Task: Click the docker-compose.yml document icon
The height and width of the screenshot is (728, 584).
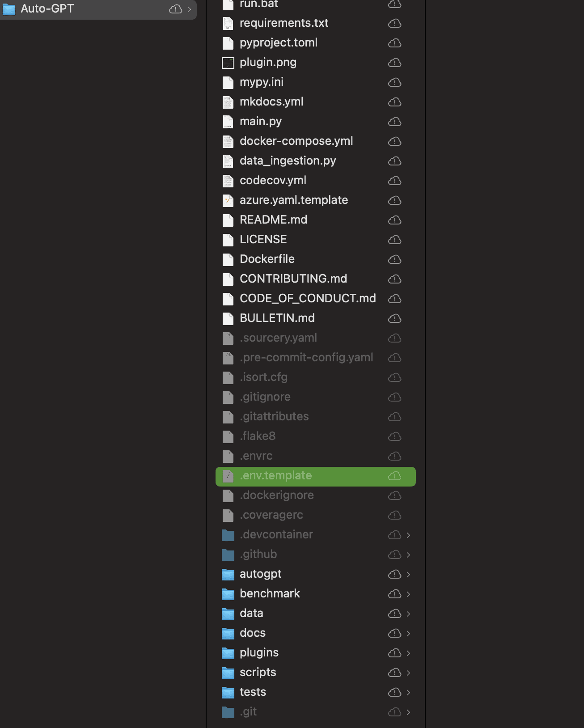Action: click(228, 141)
